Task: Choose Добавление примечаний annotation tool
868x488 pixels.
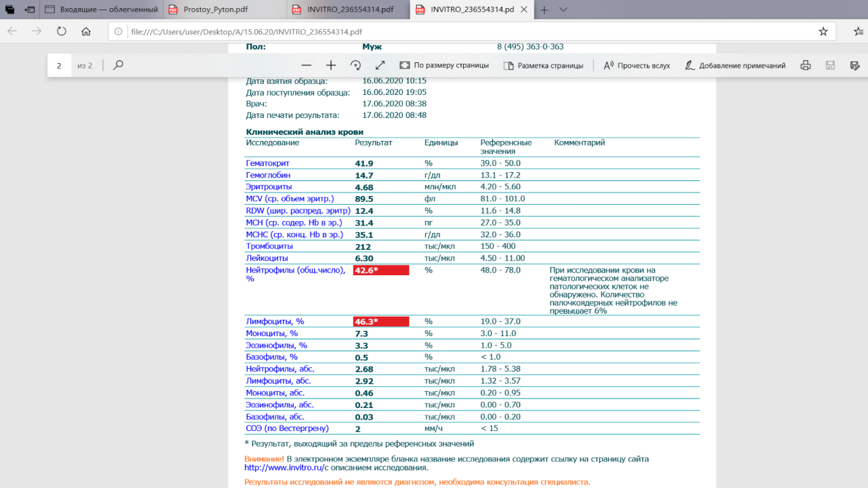Action: [735, 66]
